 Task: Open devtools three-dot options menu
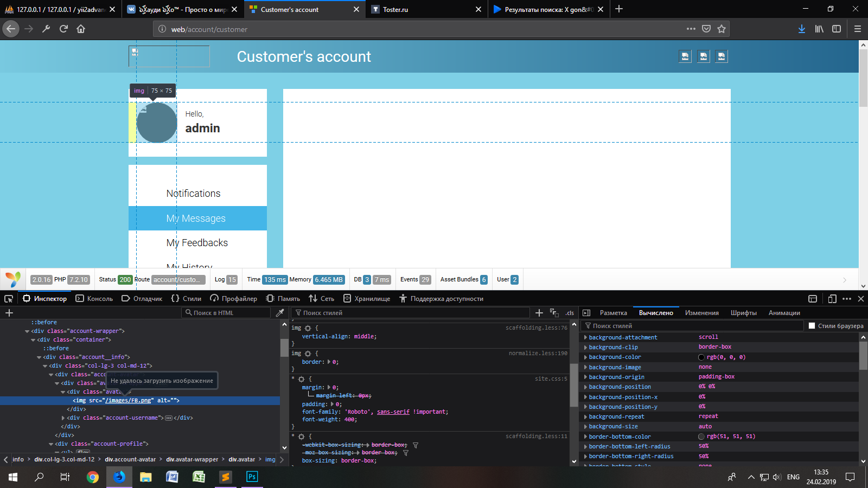click(x=847, y=299)
